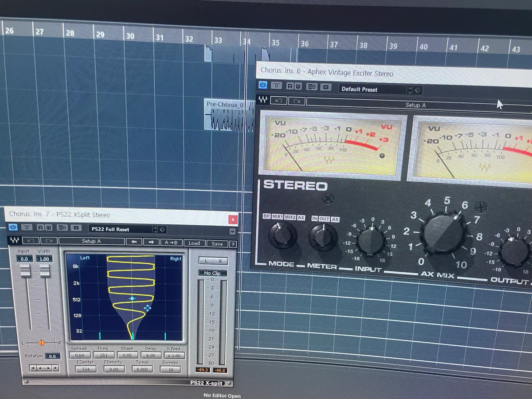Bypass the PS22 XSplit plugin with its power button
Viewport: 532px width, 399px height.
[x=13, y=227]
